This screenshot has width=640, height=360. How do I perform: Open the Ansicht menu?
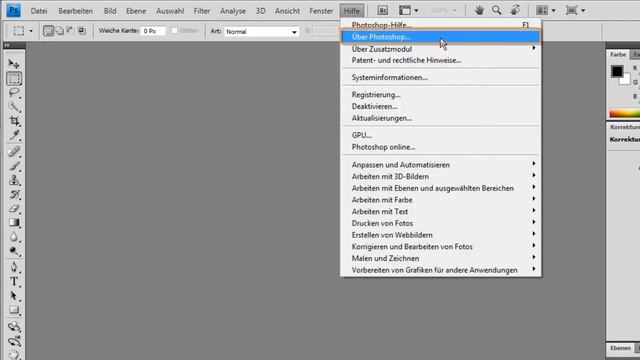click(x=287, y=11)
